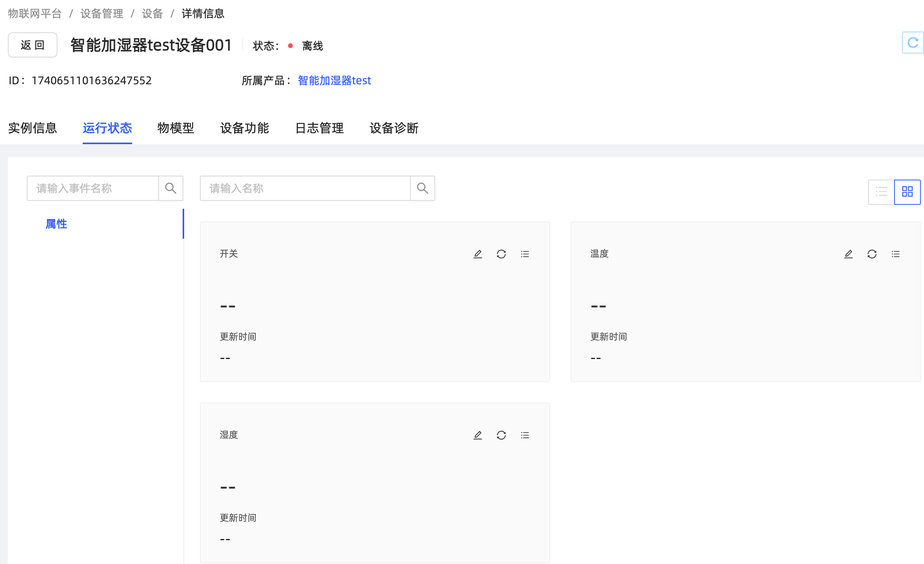Refresh the 开关 property value
The image size is (924, 564).
[501, 254]
